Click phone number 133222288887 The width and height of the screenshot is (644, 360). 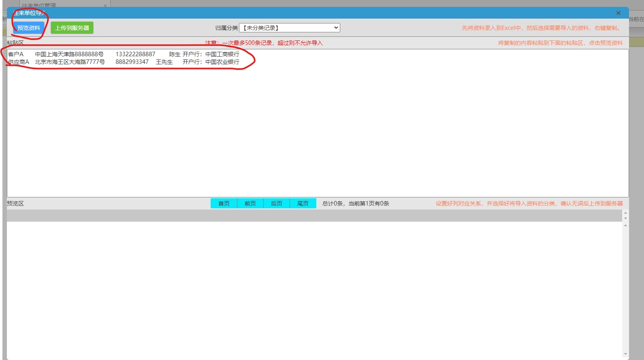coord(135,54)
